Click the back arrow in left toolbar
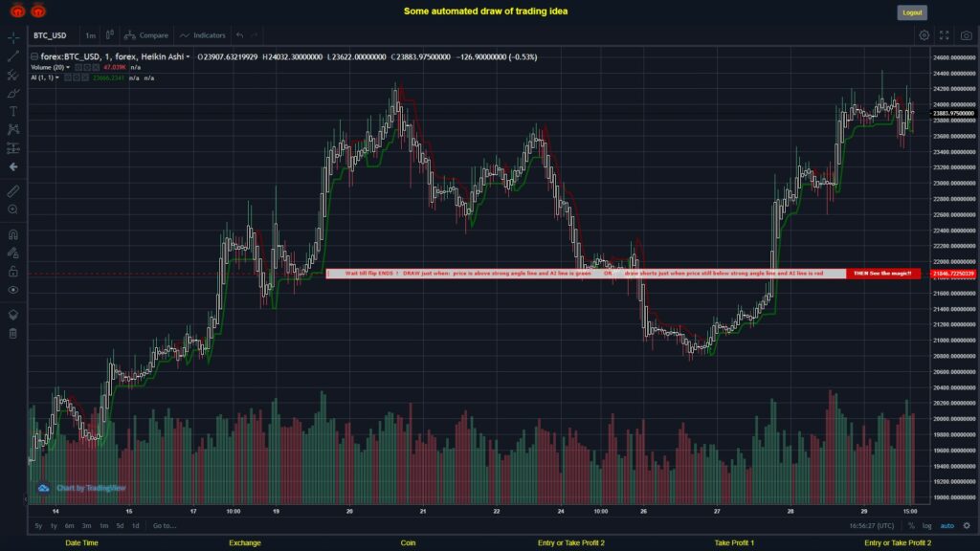The image size is (980, 551). pos(13,166)
